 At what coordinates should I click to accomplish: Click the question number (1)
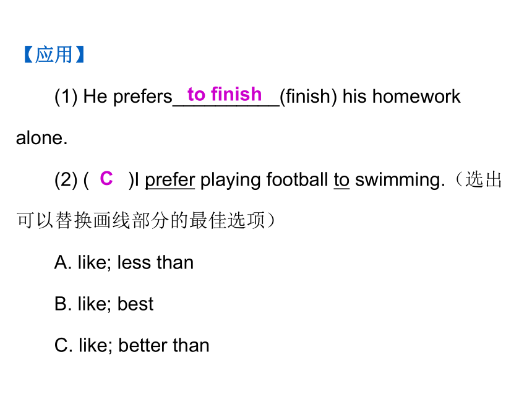[x=66, y=97]
